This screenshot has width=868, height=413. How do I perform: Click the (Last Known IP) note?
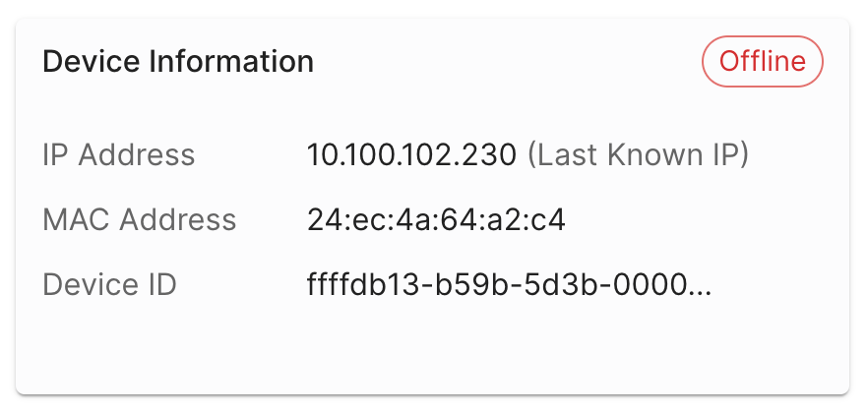(x=637, y=154)
